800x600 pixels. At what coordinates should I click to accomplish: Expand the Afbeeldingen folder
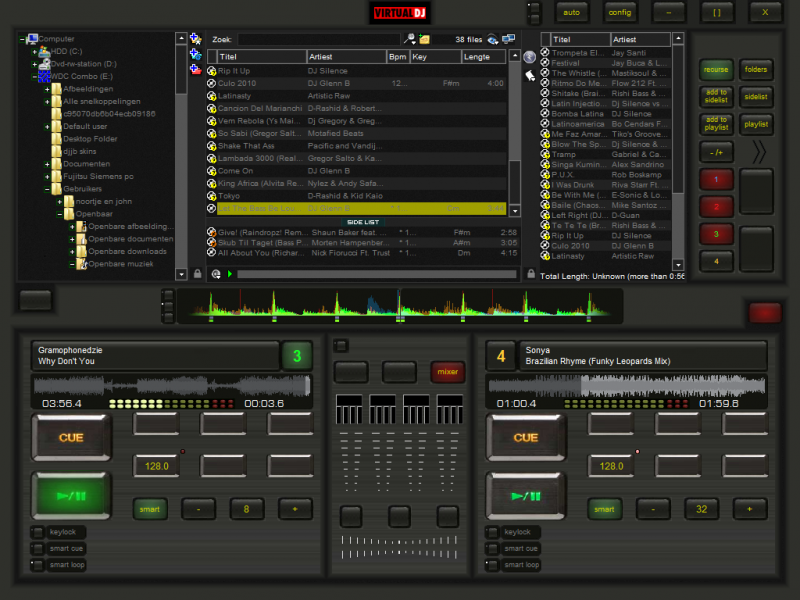click(47, 89)
